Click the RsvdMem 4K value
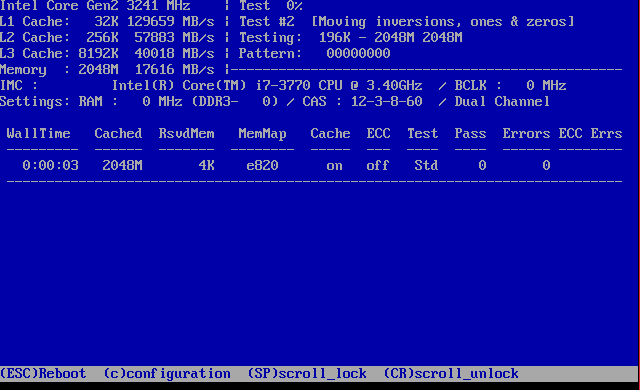Viewport: 640px width, 390px height. point(207,166)
